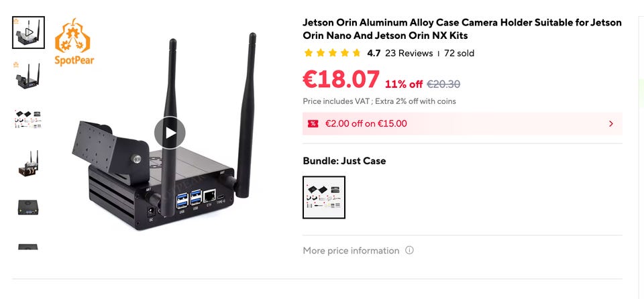Select fourth thumbnail with camera mounted
The image size is (644, 299).
(29, 163)
